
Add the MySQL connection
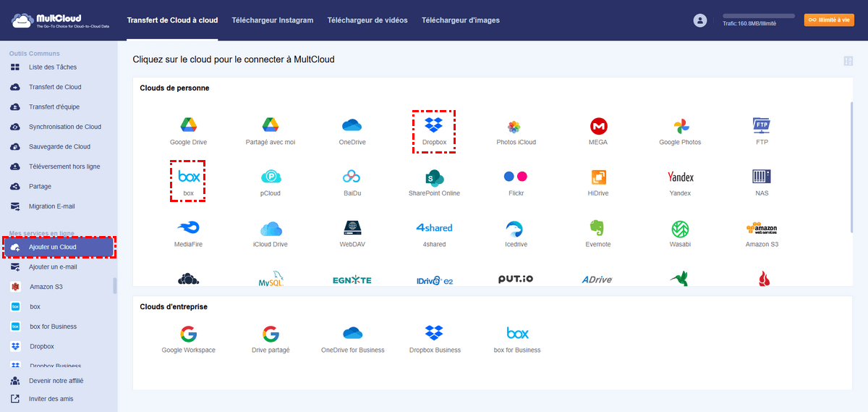[x=271, y=279]
